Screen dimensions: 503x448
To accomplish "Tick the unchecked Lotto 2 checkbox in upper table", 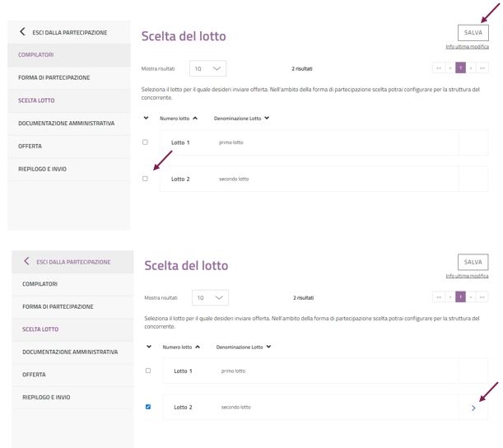I will [146, 179].
